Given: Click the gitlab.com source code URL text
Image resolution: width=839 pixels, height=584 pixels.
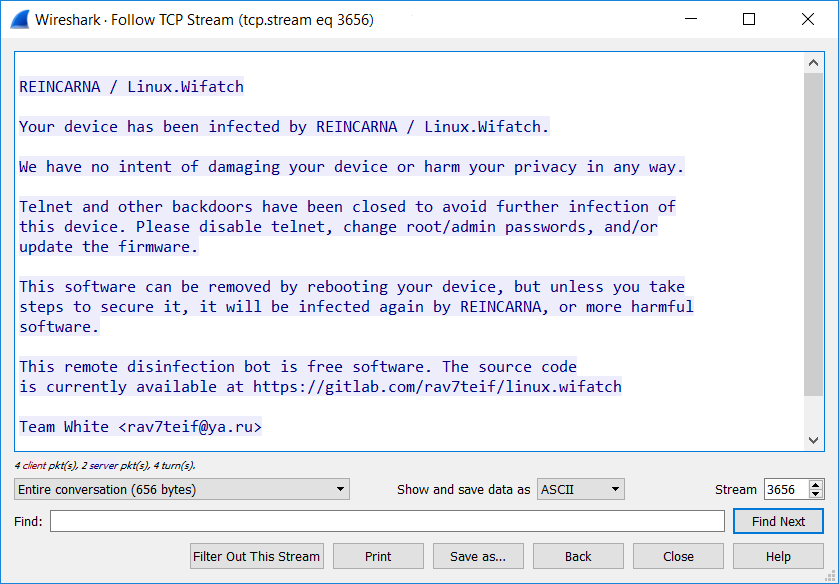Looking at the screenshot, I should tap(437, 387).
